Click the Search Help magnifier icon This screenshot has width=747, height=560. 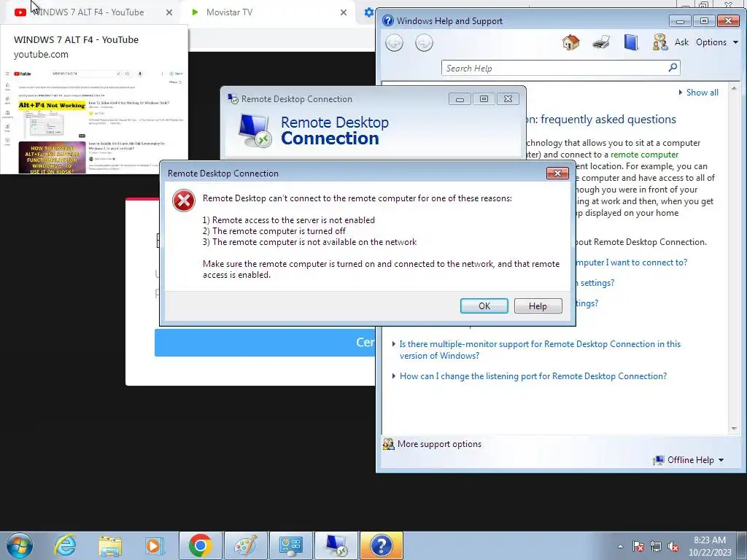click(x=673, y=68)
